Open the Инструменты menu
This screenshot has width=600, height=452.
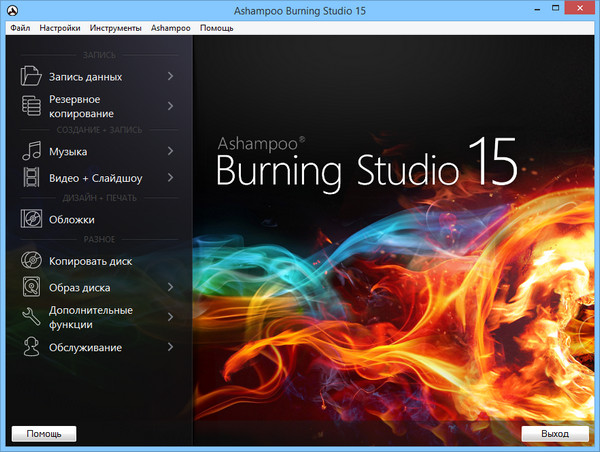coord(116,28)
